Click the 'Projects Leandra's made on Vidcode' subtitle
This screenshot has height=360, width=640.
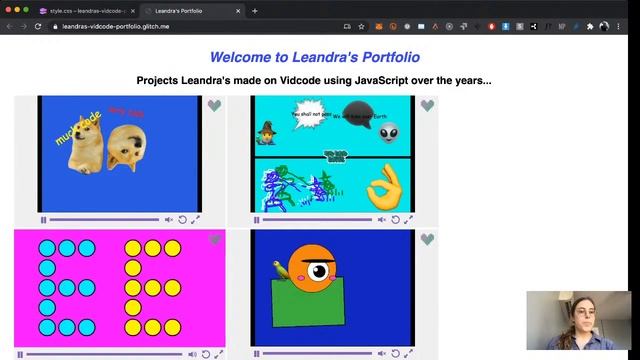[x=314, y=80]
